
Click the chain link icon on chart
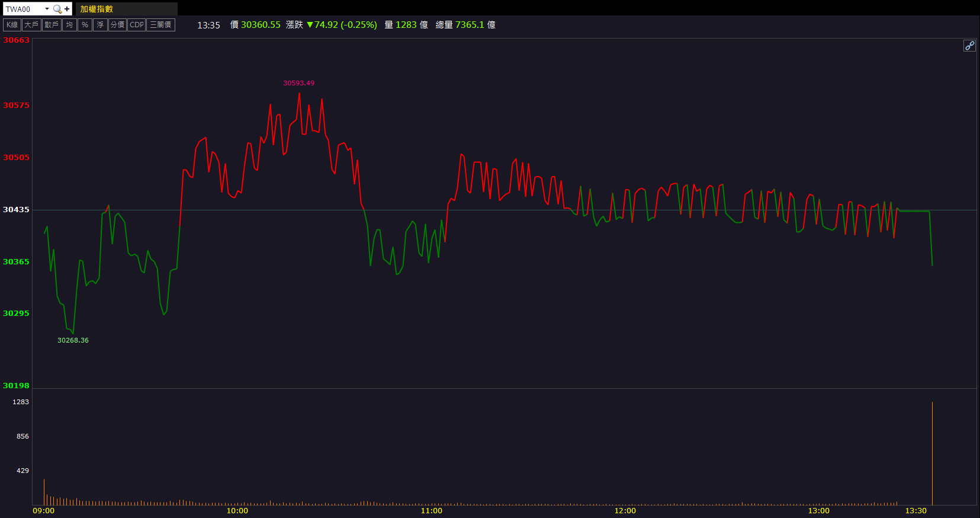point(969,46)
